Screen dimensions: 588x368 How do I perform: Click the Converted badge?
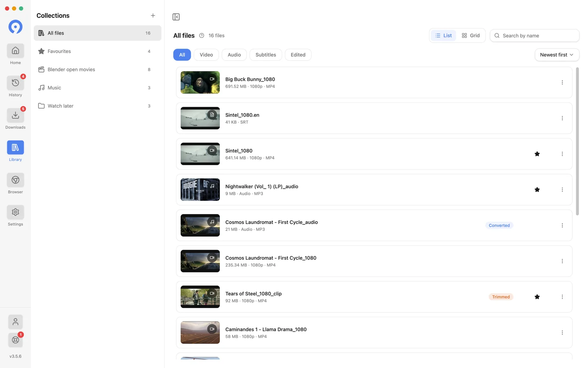pyautogui.click(x=499, y=225)
